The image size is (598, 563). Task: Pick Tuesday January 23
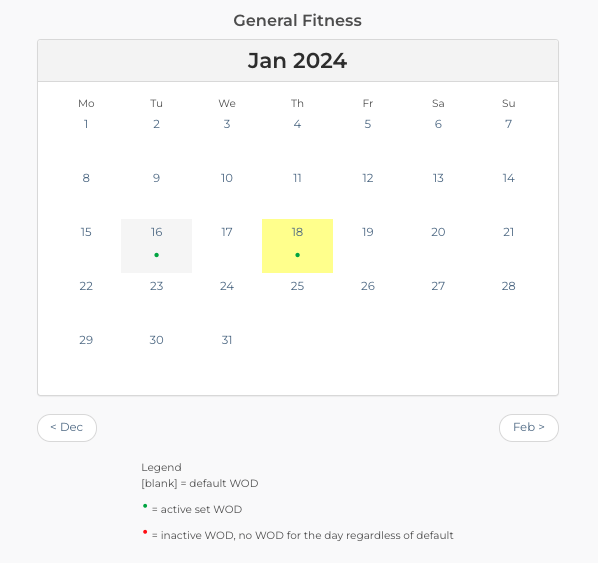click(156, 286)
